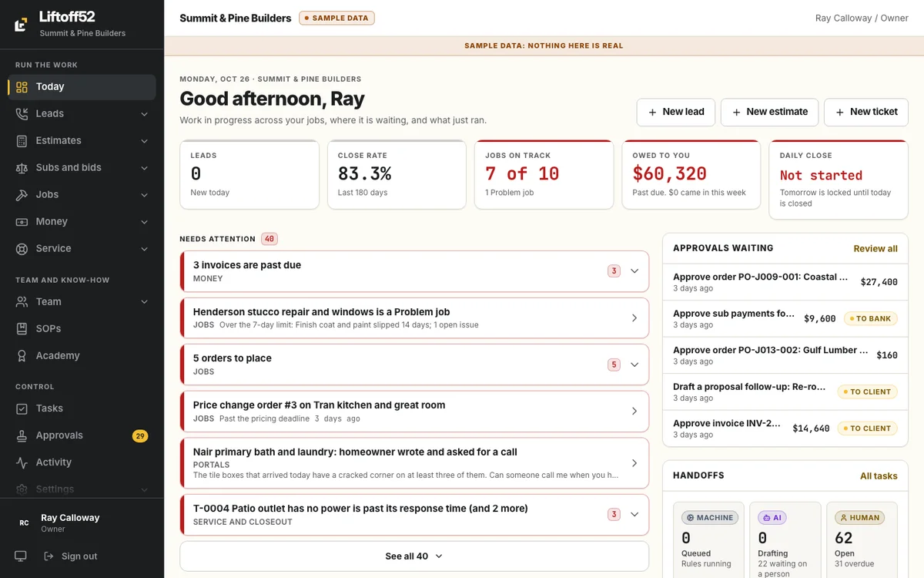924x578 pixels.
Task: Open the Daily close Not started card
Action: tap(839, 180)
